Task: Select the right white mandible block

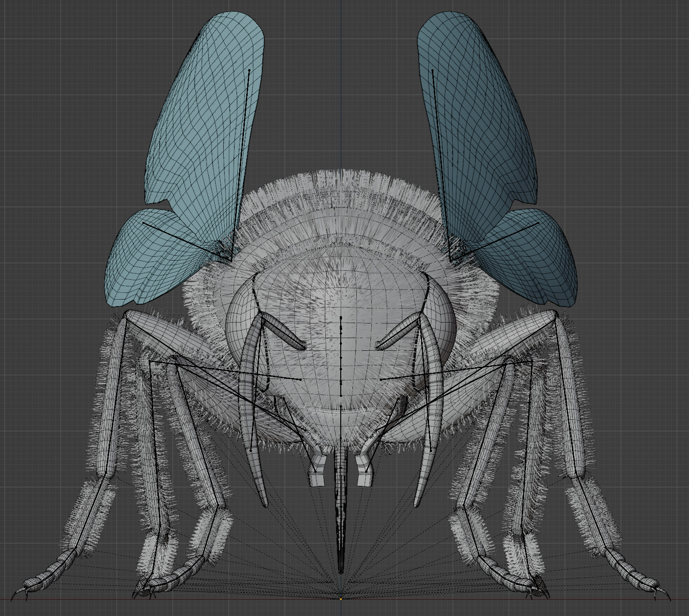Action: 365,471
